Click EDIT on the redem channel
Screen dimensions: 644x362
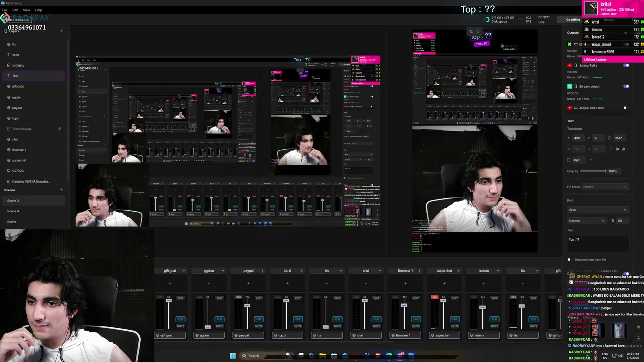pyautogui.click(x=494, y=298)
